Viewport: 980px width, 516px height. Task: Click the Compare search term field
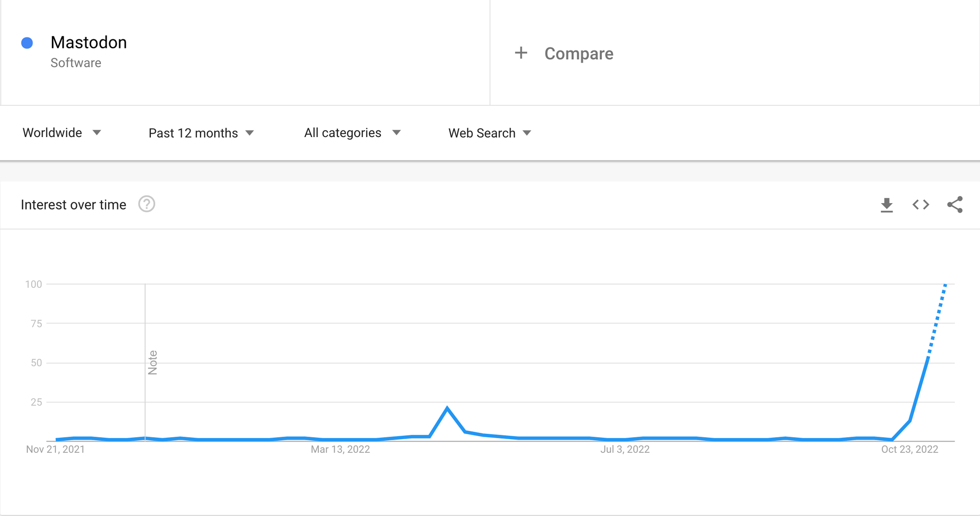pyautogui.click(x=579, y=53)
